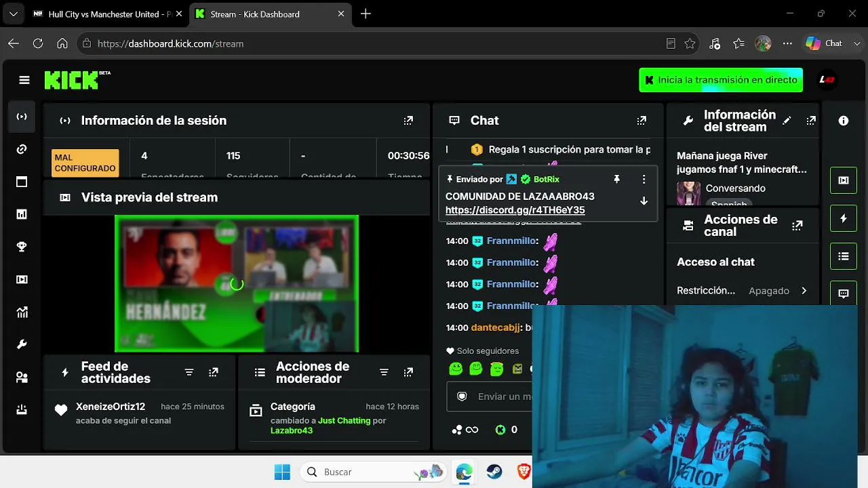Open the browser favorites list
Viewport: 868px width, 488px height.
(738, 43)
